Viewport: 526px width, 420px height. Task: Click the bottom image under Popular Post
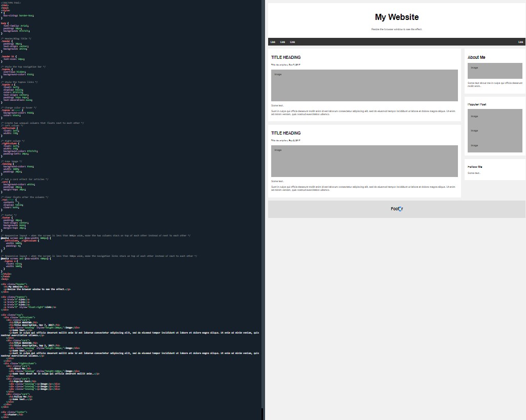click(494, 145)
